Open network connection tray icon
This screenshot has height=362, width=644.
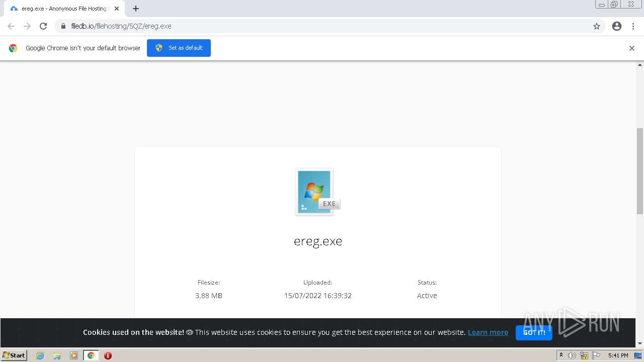[x=584, y=355]
